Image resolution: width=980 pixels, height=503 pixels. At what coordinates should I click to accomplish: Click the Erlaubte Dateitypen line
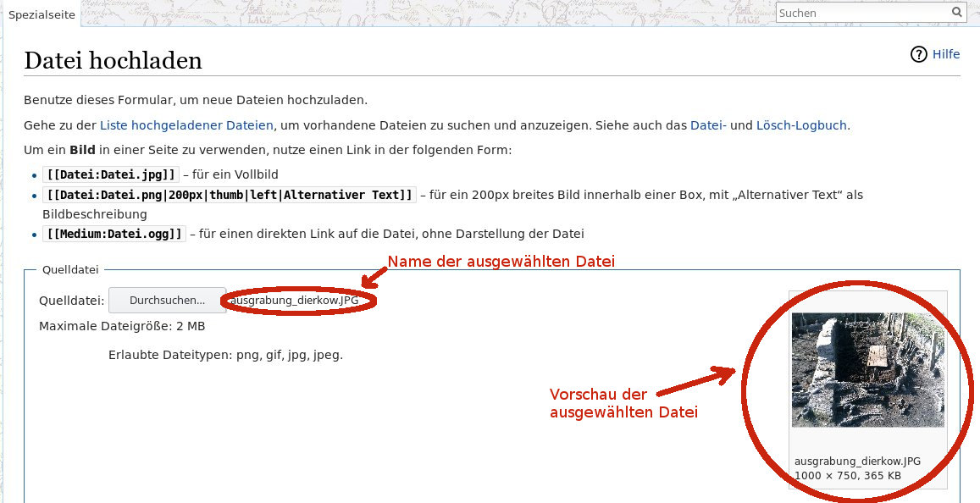(x=225, y=355)
